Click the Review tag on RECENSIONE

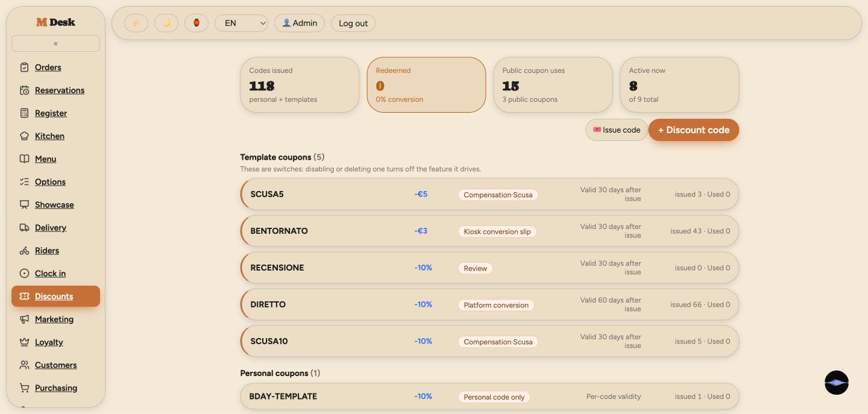[x=476, y=268]
